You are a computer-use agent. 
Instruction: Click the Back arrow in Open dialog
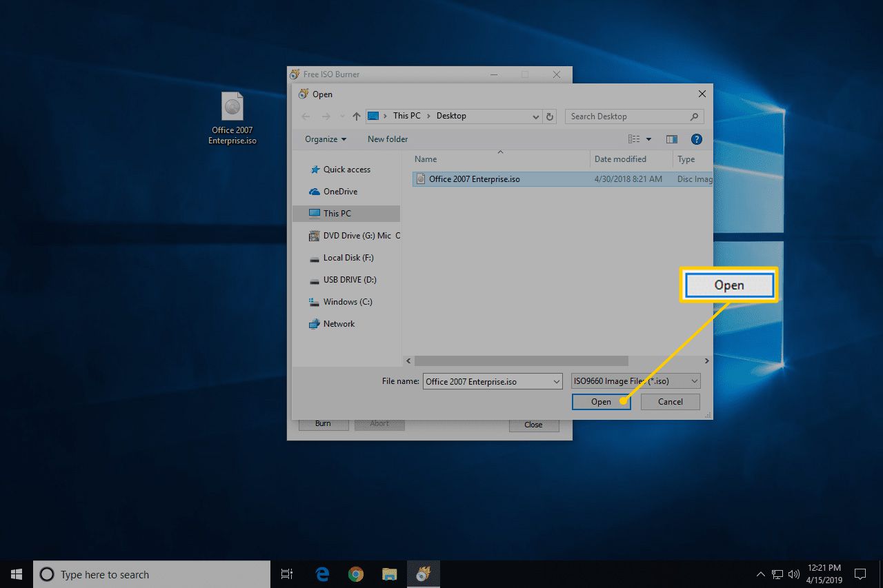306,116
